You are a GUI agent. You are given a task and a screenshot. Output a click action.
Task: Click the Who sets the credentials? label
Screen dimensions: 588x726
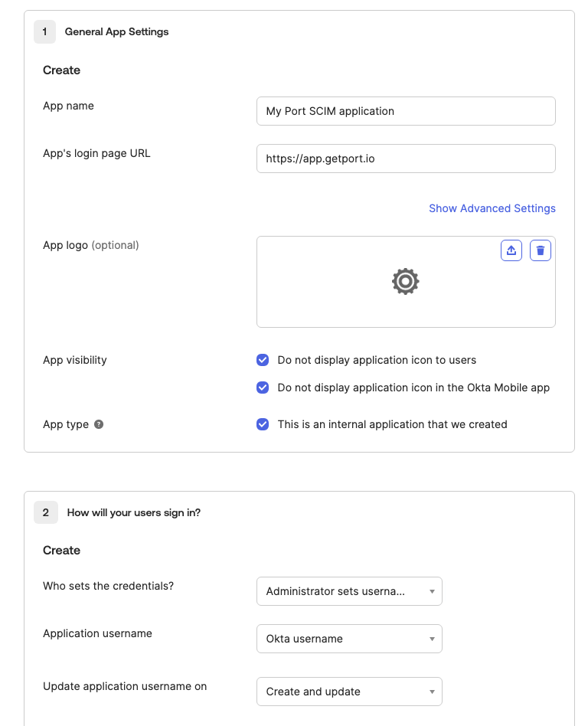tap(109, 586)
